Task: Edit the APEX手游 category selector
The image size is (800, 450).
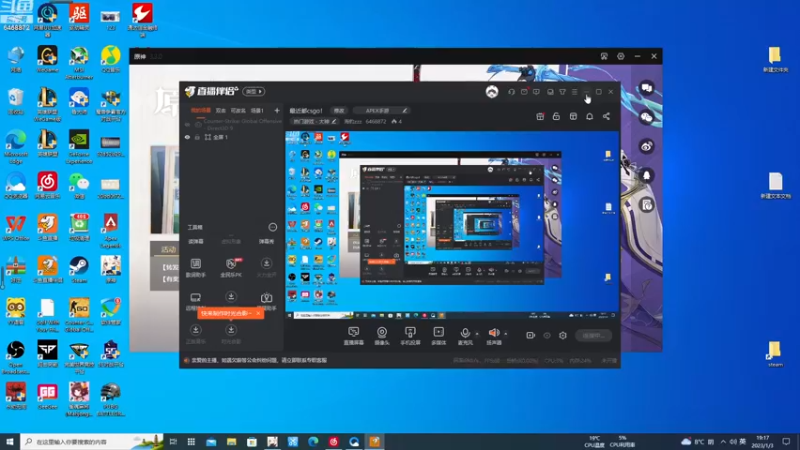Action: pos(381,111)
